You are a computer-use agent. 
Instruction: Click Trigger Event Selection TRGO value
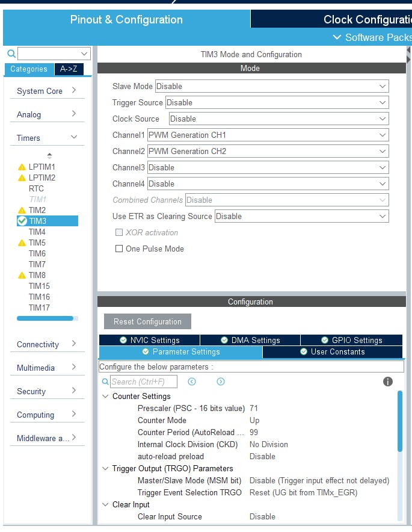(x=304, y=493)
